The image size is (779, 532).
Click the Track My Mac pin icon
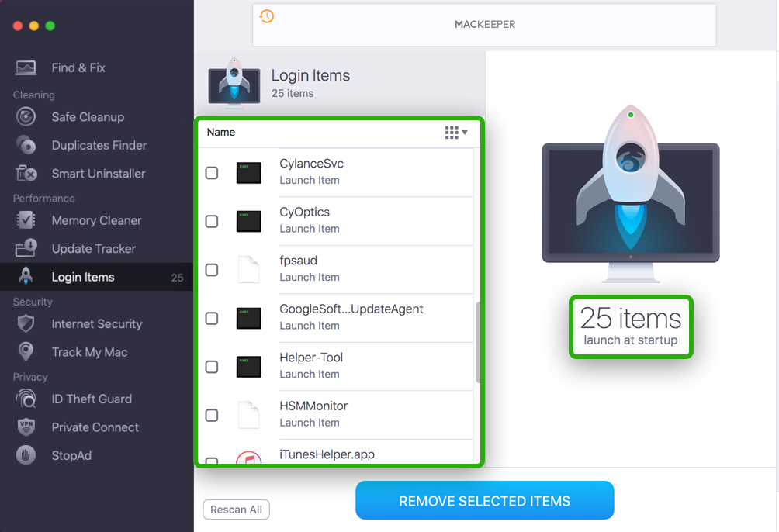(26, 351)
